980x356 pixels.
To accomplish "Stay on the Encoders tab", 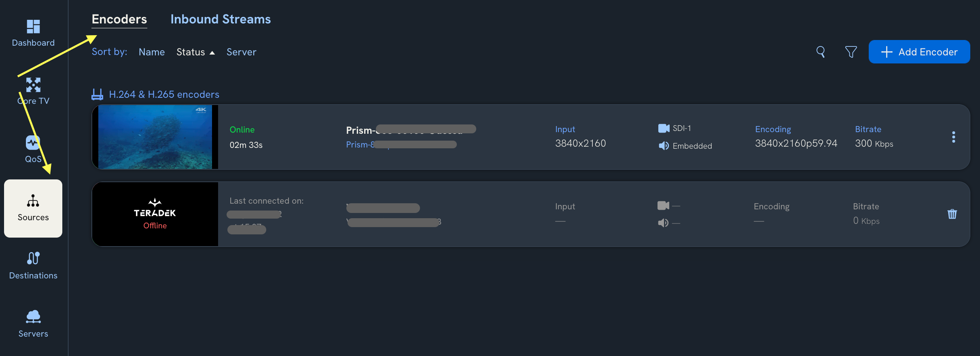I will 119,19.
